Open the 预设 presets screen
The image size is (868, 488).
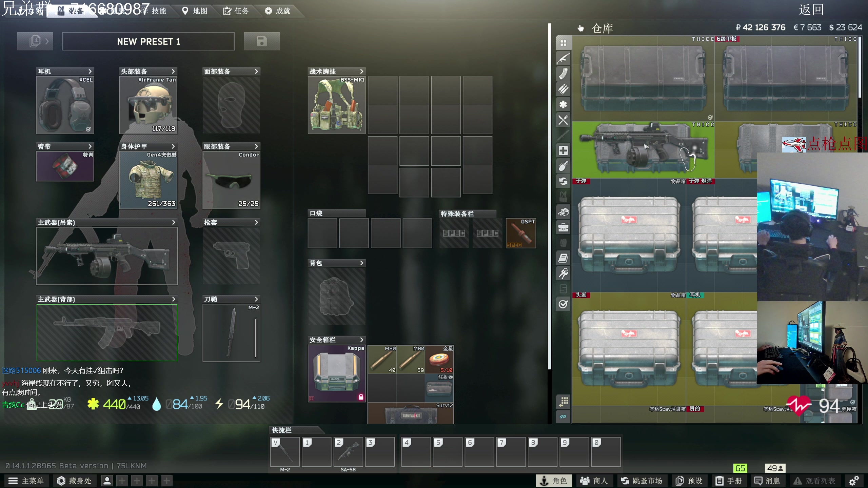point(689,481)
